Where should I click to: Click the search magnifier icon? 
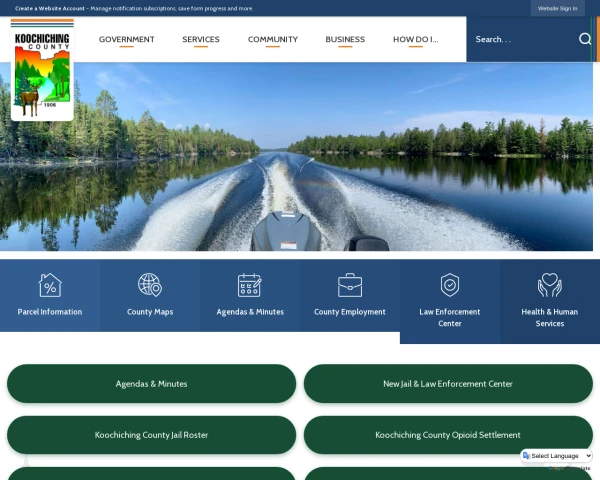click(585, 39)
